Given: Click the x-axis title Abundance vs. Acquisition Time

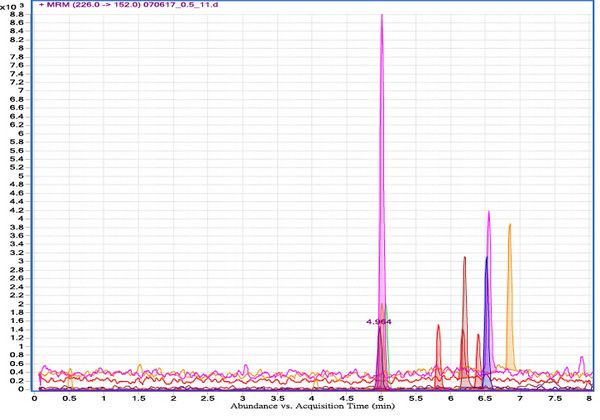Looking at the screenshot, I should tap(310, 409).
